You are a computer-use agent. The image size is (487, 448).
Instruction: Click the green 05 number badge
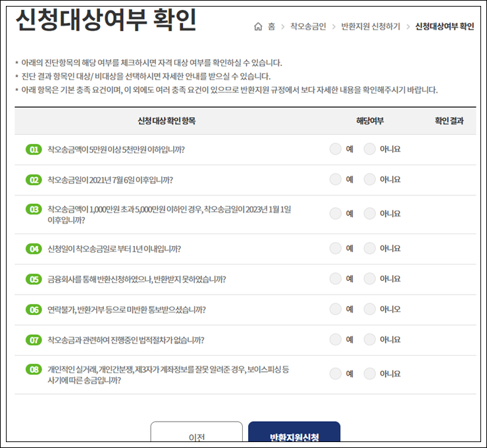tap(34, 280)
